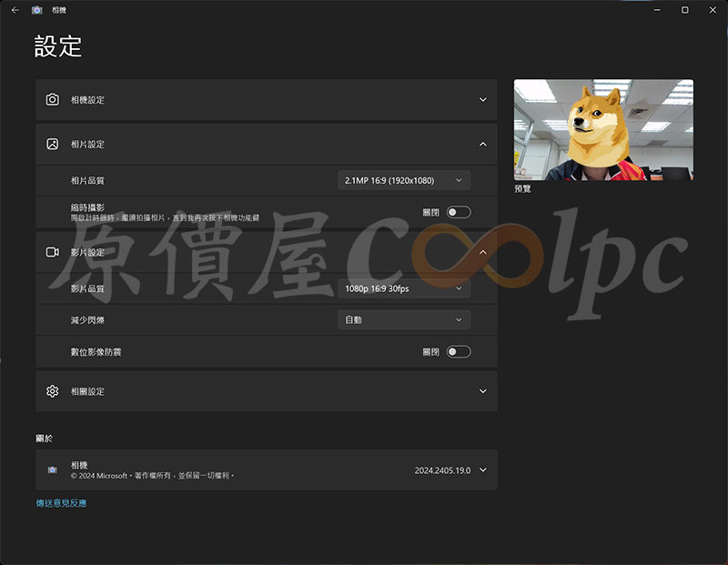Click the version number 2024.2405.19.0
The height and width of the screenshot is (565, 728).
coord(442,470)
